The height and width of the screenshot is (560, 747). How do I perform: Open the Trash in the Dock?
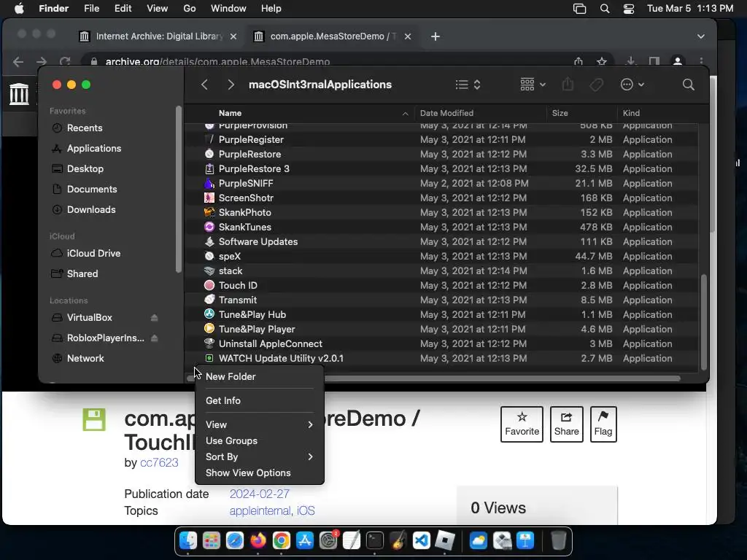click(558, 541)
